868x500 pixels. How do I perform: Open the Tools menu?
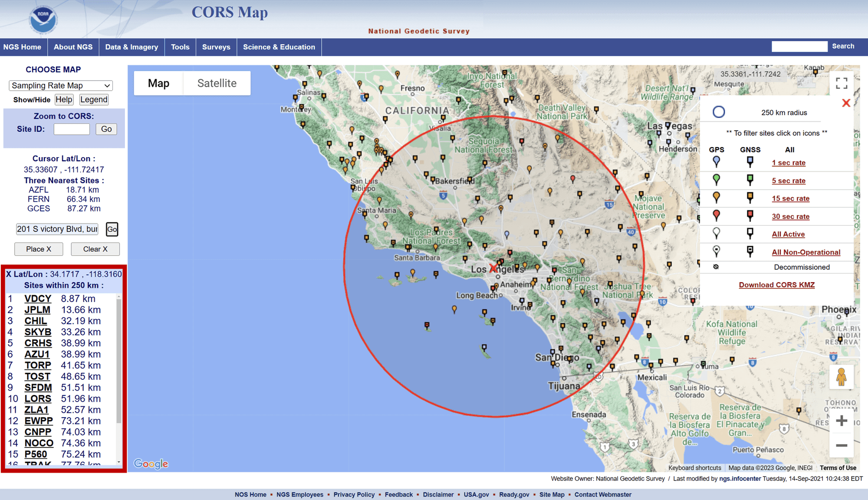(180, 47)
